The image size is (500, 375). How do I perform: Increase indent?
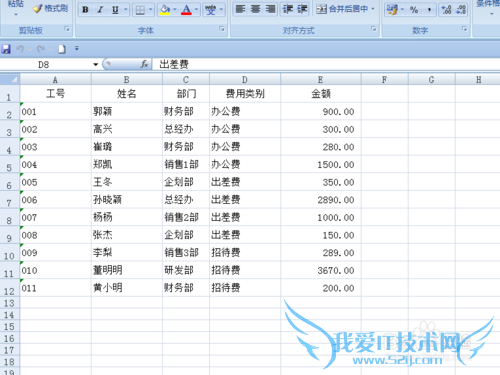click(302, 9)
